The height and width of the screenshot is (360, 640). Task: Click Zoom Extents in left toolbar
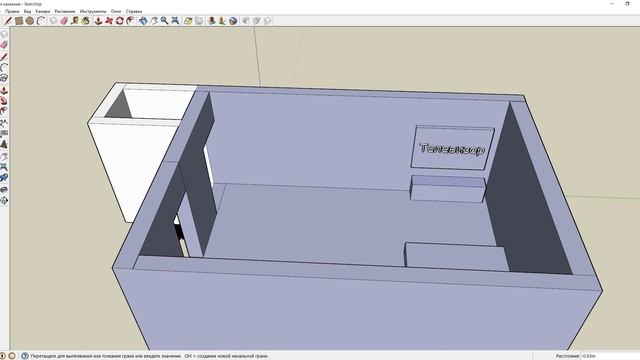click(x=4, y=167)
